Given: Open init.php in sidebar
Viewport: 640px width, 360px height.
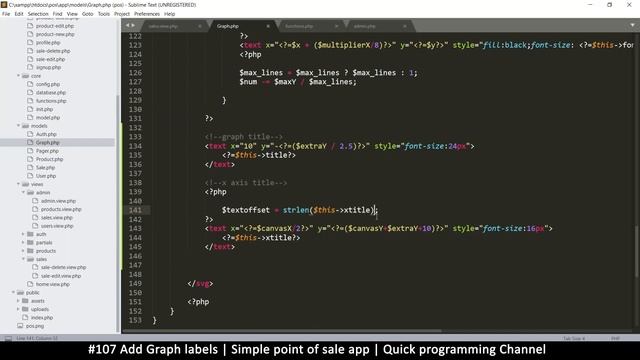Looking at the screenshot, I should [44, 109].
